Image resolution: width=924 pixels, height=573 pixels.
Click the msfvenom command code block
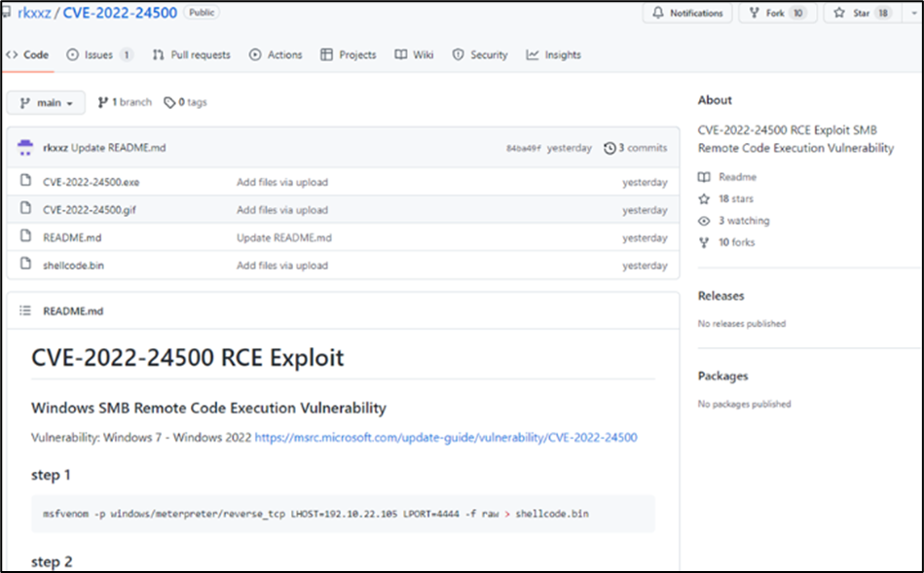(343, 514)
